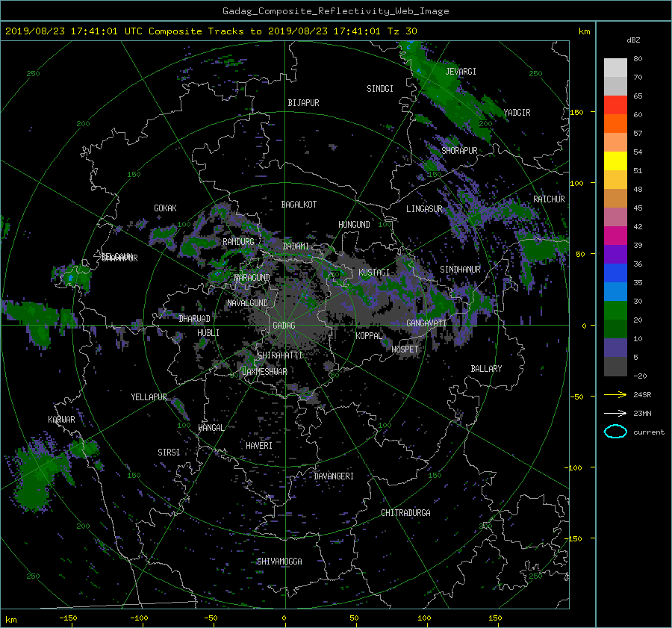
Task: Click the DHARWAD city label
Action: [194, 319]
